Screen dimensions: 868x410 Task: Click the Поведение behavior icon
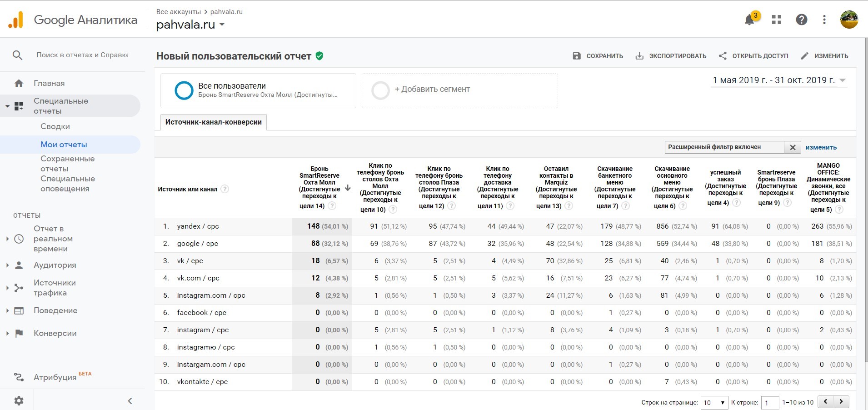coord(19,310)
